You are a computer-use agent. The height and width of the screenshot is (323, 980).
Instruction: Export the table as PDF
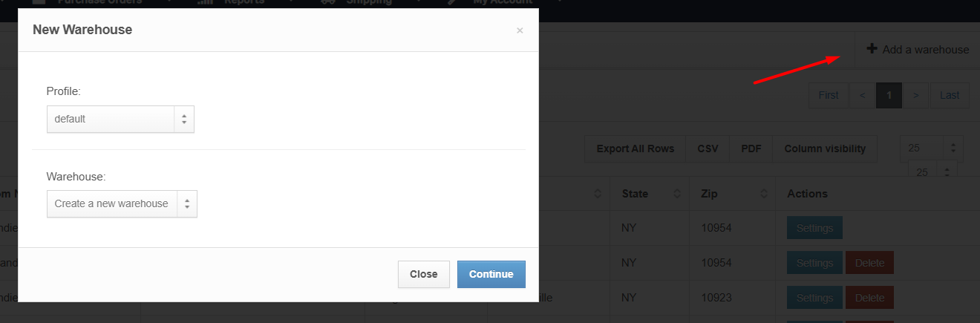[x=751, y=149]
